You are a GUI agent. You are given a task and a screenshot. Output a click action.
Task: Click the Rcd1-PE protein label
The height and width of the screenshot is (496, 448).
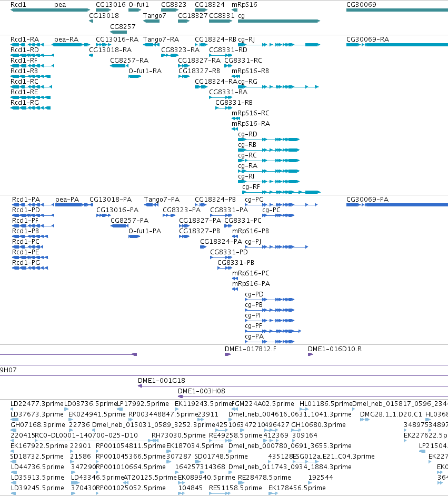(26, 252)
